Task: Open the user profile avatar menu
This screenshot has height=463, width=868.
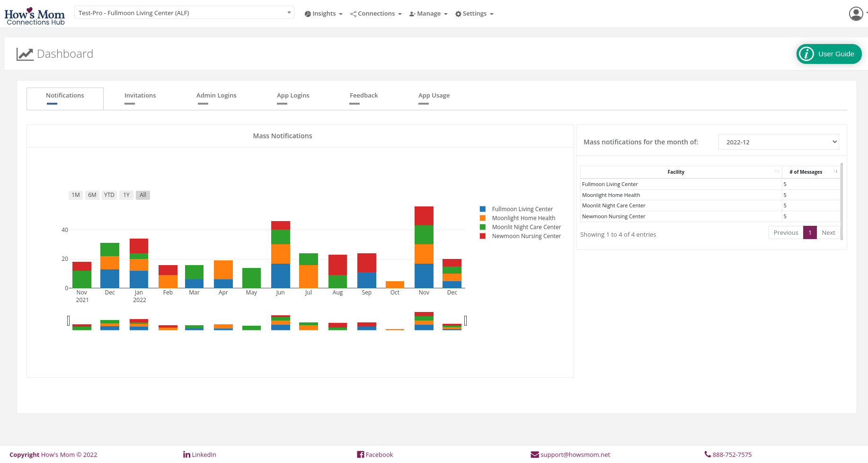Action: coord(856,14)
